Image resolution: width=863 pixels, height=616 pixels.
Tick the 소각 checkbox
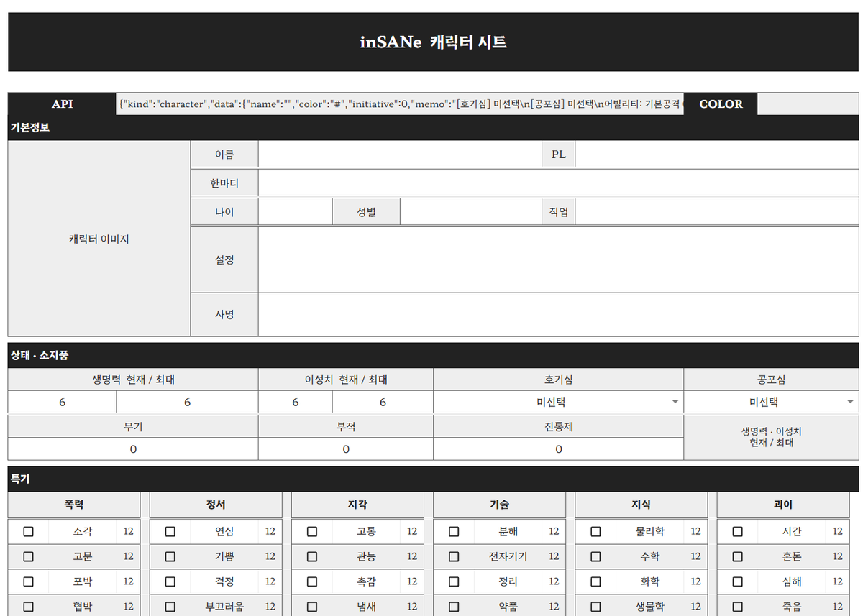[28, 532]
